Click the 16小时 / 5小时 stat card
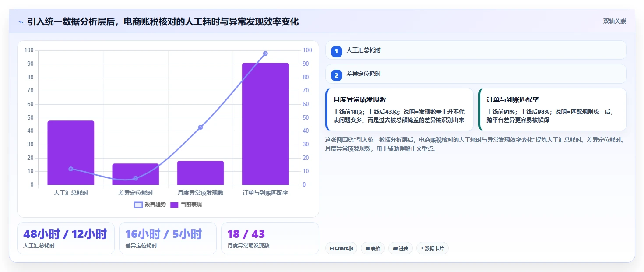 pos(168,238)
